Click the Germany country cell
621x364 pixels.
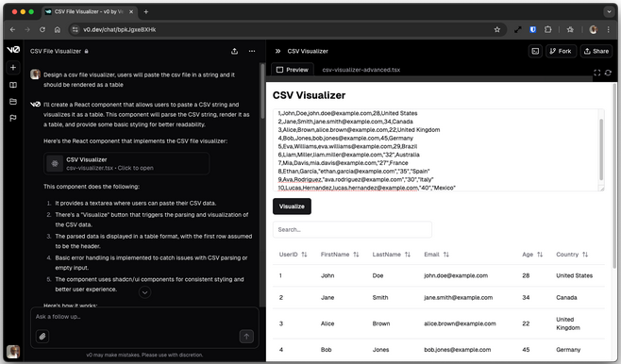coord(568,350)
